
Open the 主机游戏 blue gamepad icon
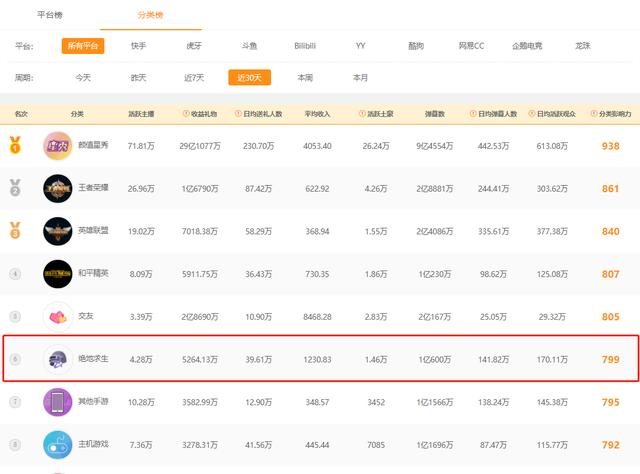pyautogui.click(x=58, y=445)
